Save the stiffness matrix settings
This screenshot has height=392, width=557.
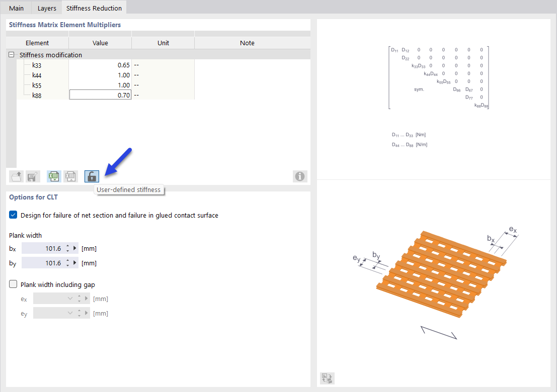point(33,176)
